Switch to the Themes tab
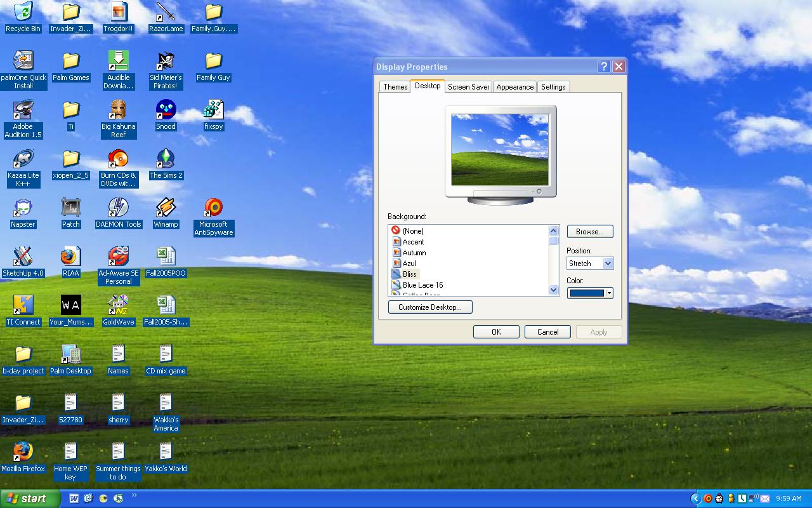This screenshot has height=508, width=812. [395, 87]
